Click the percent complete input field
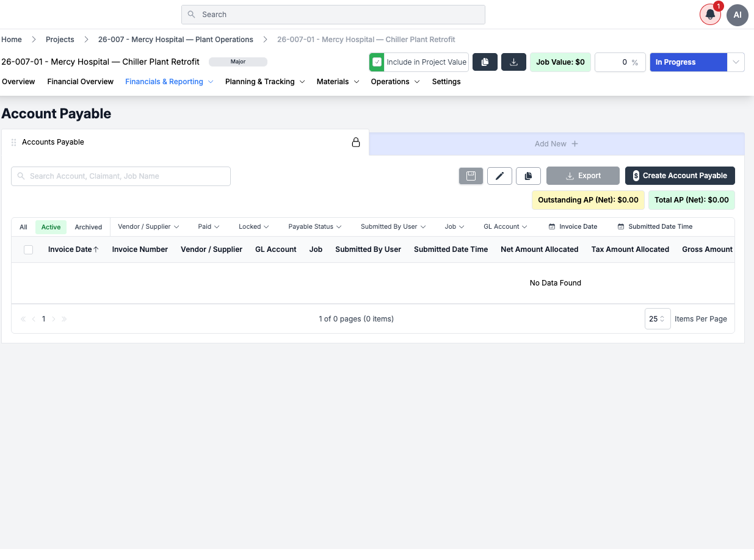This screenshot has width=754, height=560. coord(620,62)
